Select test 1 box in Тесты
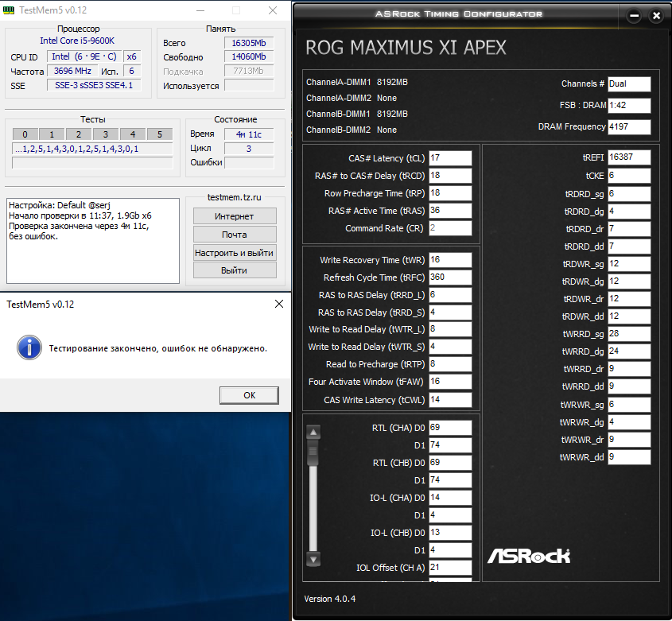672x621 pixels. (52, 134)
